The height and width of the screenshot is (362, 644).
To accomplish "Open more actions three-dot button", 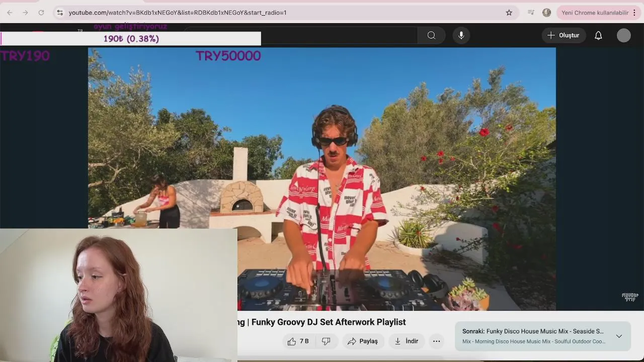I will [437, 341].
